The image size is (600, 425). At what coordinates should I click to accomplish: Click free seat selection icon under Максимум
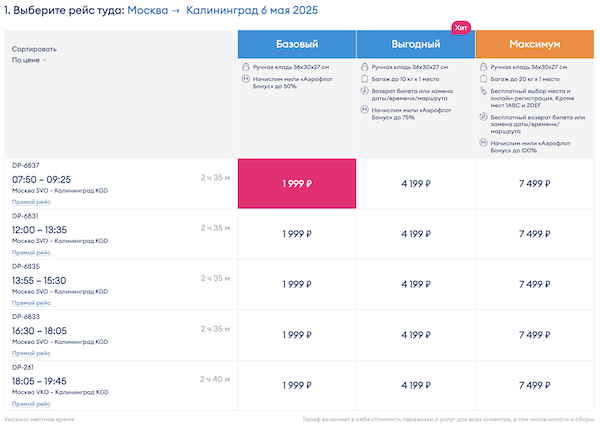[482, 90]
